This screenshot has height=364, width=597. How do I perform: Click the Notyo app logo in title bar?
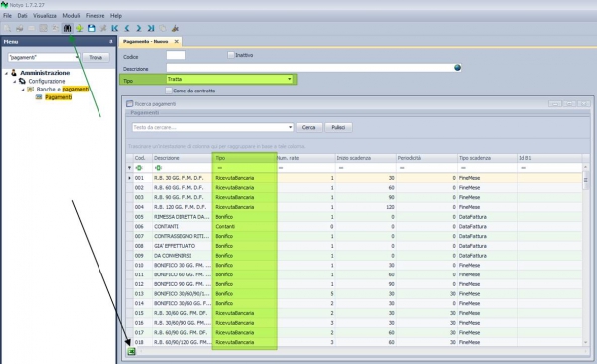[x=4, y=5]
